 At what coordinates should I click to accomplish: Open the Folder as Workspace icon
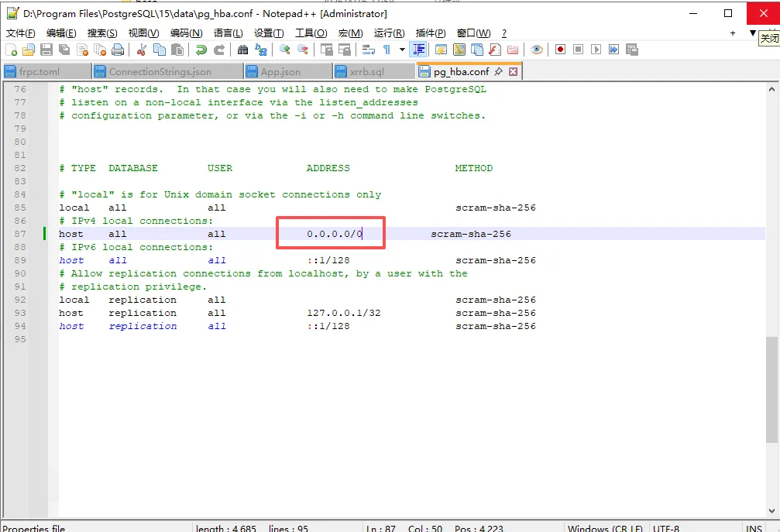[x=513, y=50]
